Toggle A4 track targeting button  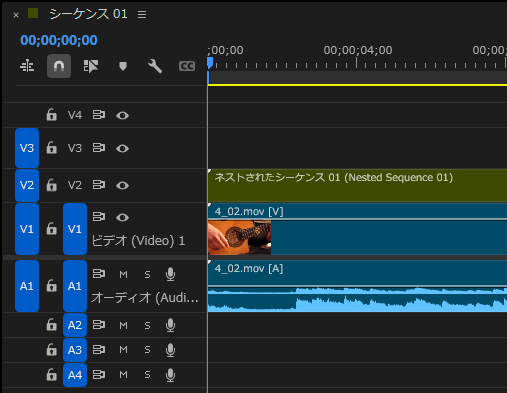[75, 375]
